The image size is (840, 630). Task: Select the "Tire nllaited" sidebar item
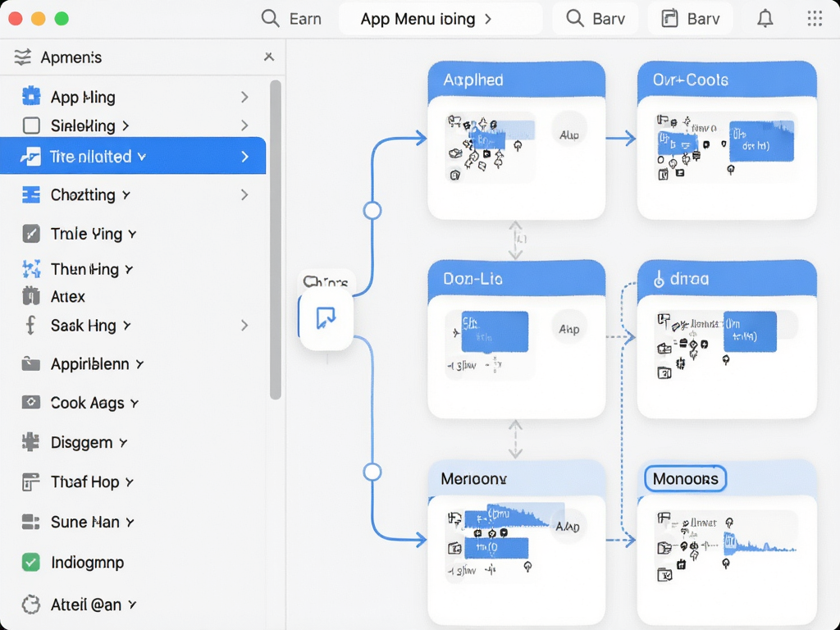(133, 156)
